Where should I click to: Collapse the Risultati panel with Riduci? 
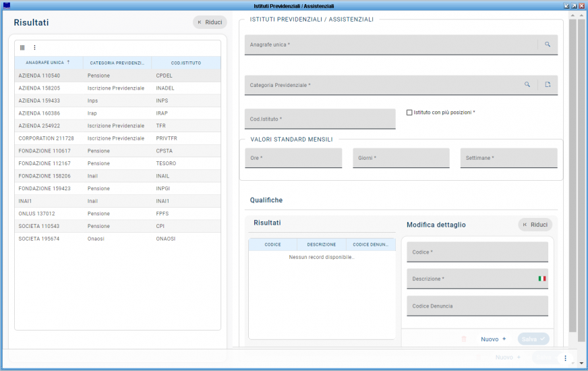pos(210,22)
